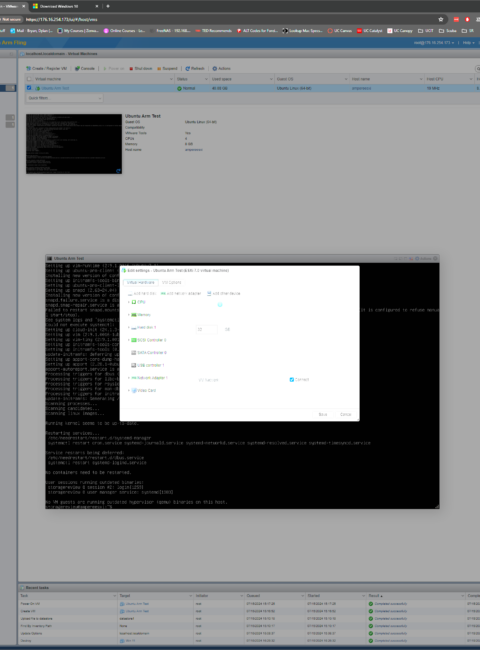The width and height of the screenshot is (480, 650).
Task: Uncheck the Ubuntu Arm Test VM row checkbox
Action: click(29, 88)
